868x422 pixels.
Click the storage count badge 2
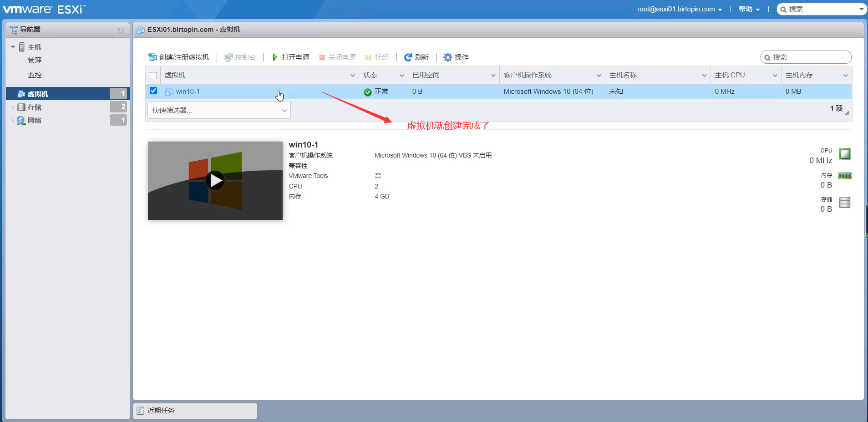118,107
